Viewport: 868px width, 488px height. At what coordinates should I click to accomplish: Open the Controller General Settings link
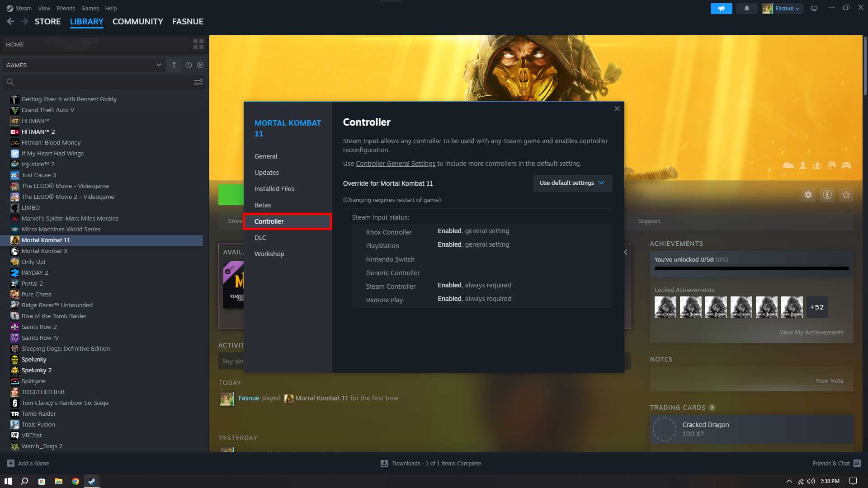(x=395, y=164)
